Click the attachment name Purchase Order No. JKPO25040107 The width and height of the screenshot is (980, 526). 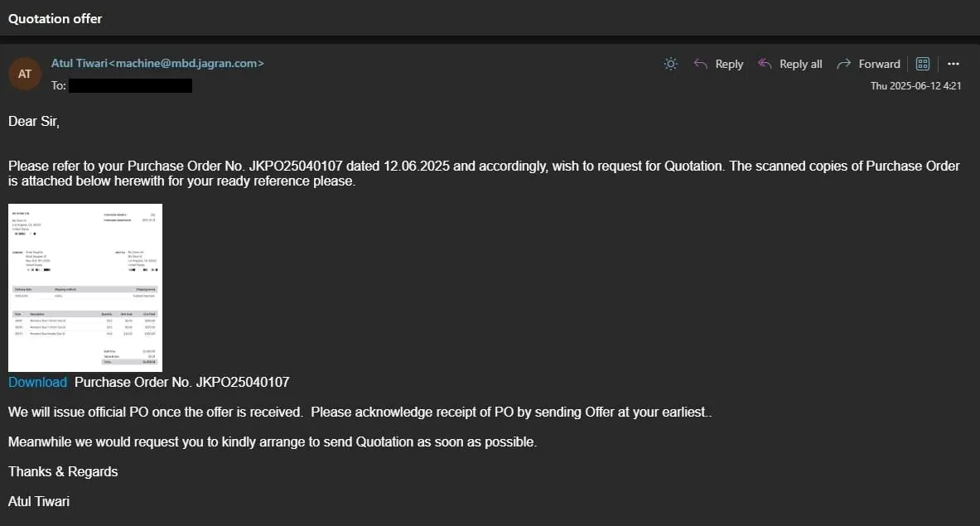point(181,382)
